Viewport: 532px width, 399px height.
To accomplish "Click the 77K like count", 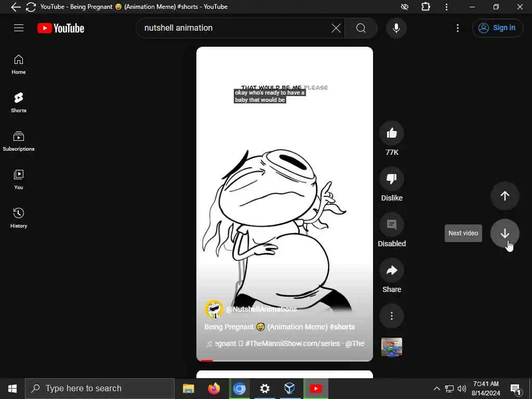I will pyautogui.click(x=392, y=152).
